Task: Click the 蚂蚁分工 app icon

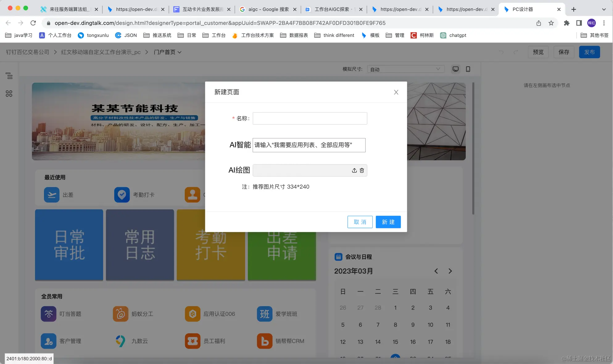Action: click(121, 314)
